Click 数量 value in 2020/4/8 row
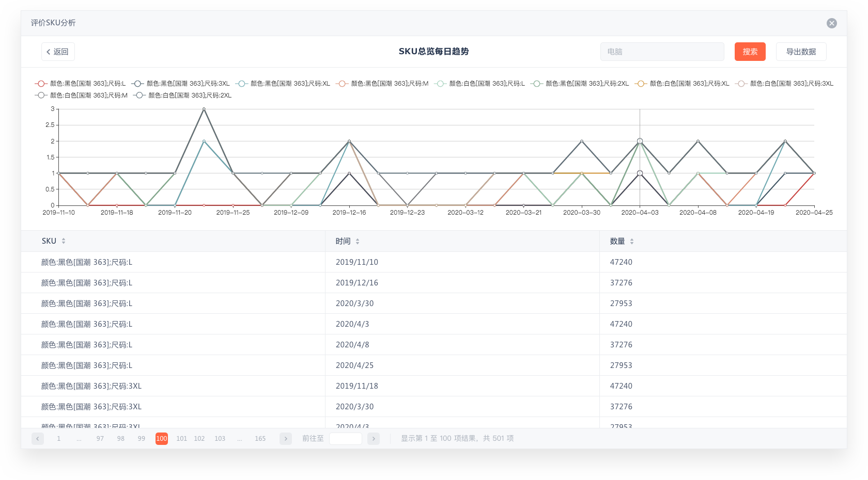 point(621,345)
